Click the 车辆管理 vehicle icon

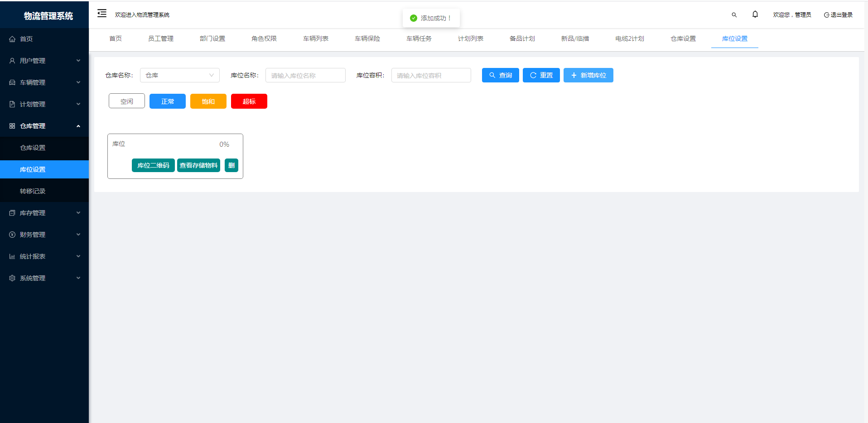[x=12, y=82]
